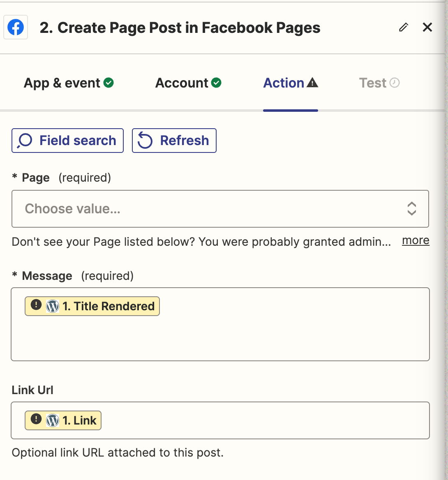Click the clock icon beside Test
The width and height of the screenshot is (448, 480).
tap(395, 83)
